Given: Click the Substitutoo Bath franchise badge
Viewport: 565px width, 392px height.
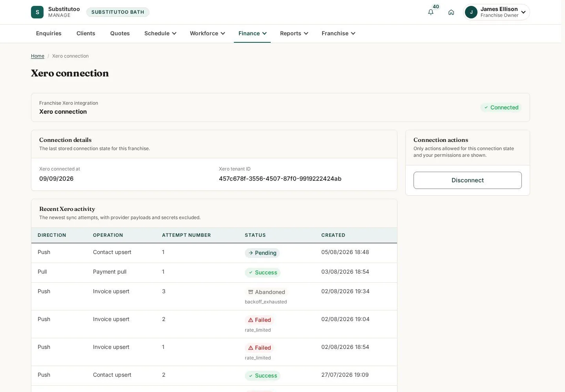Looking at the screenshot, I should point(118,12).
